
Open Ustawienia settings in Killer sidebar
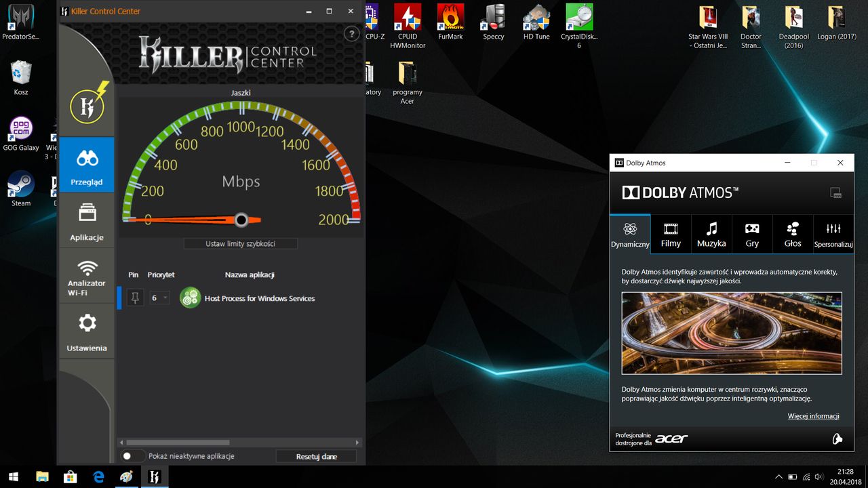[87, 331]
